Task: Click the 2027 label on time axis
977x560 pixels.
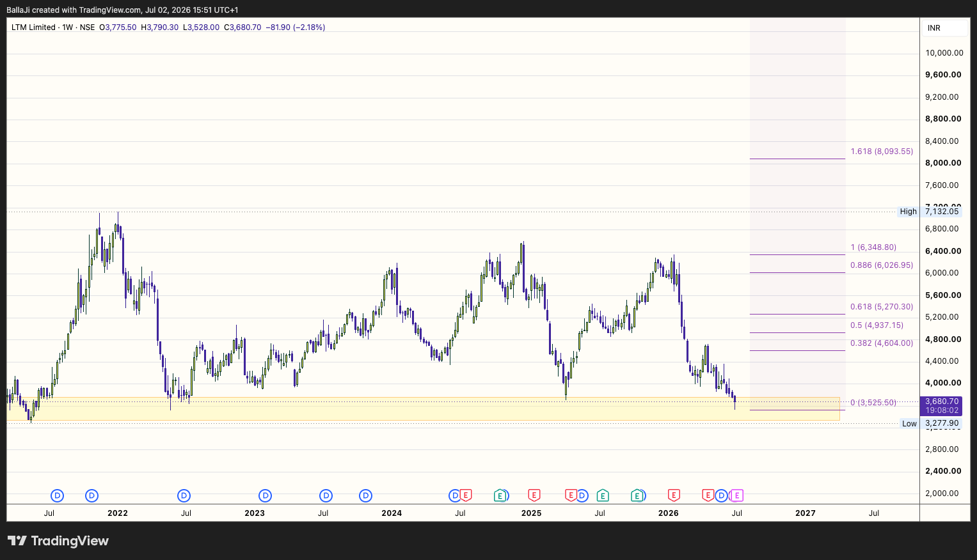Action: point(805,513)
